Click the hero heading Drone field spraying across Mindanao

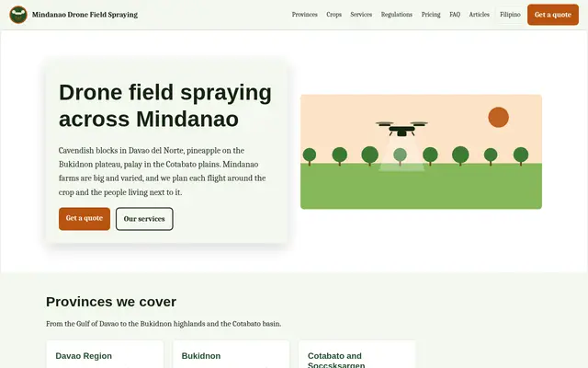pyautogui.click(x=165, y=106)
